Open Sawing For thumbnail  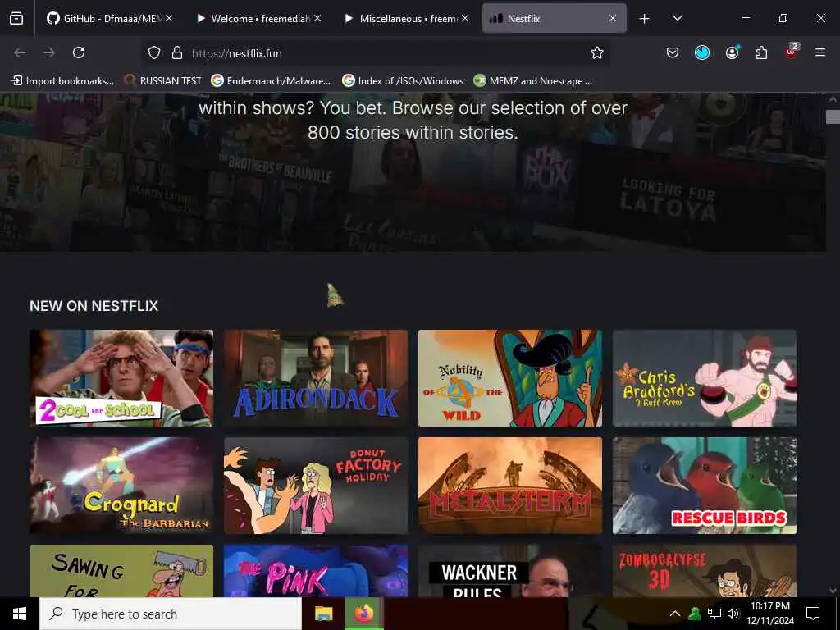121,571
